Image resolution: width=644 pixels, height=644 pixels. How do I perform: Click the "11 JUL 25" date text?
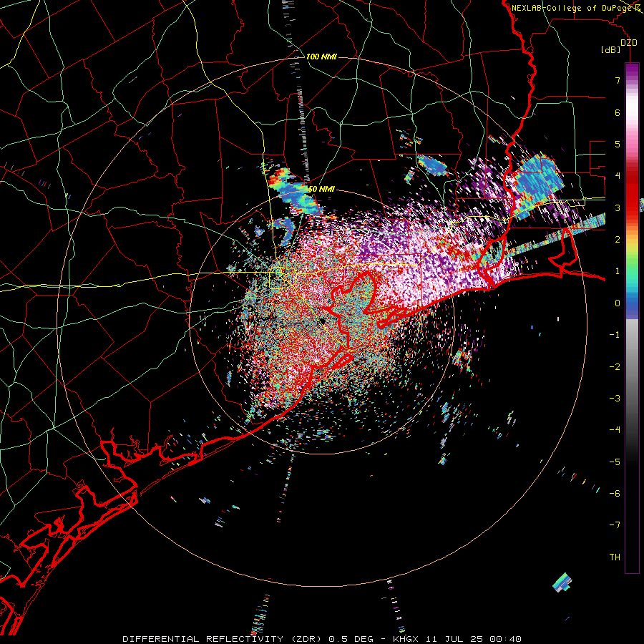click(453, 639)
